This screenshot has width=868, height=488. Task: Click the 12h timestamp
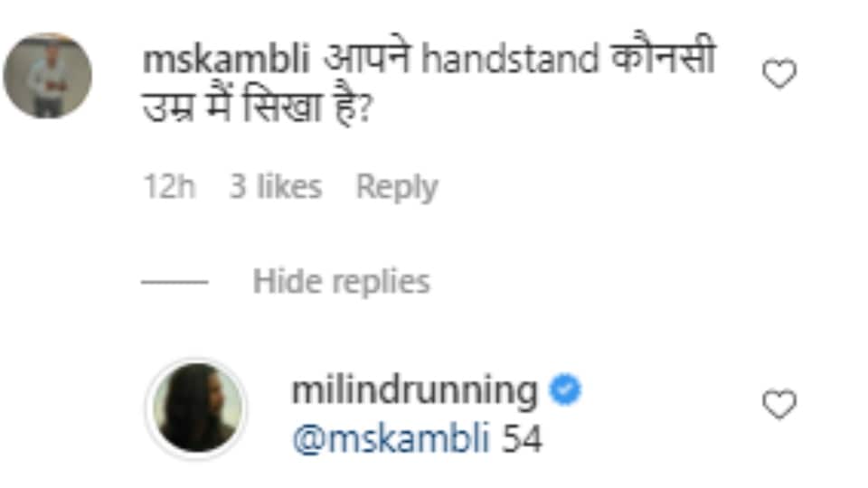[169, 186]
